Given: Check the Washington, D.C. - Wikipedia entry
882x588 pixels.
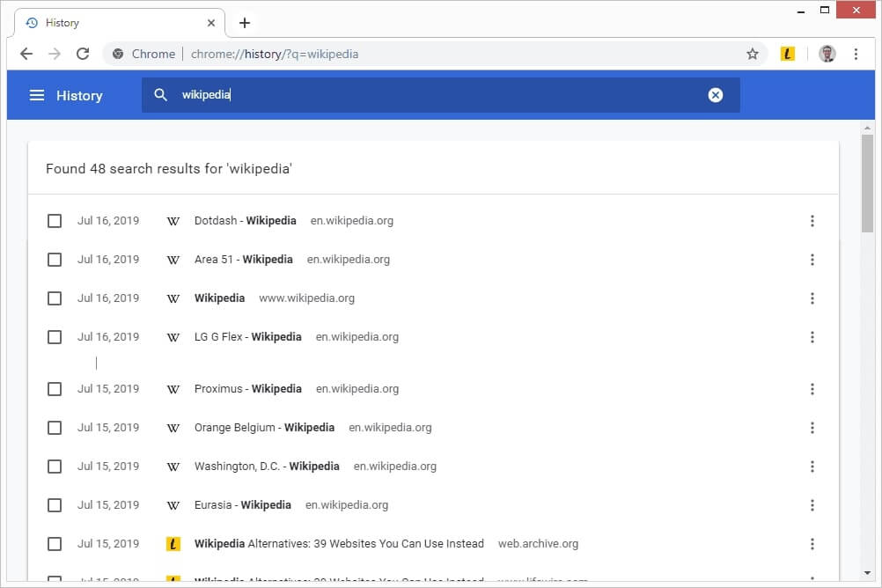Looking at the screenshot, I should tap(55, 467).
